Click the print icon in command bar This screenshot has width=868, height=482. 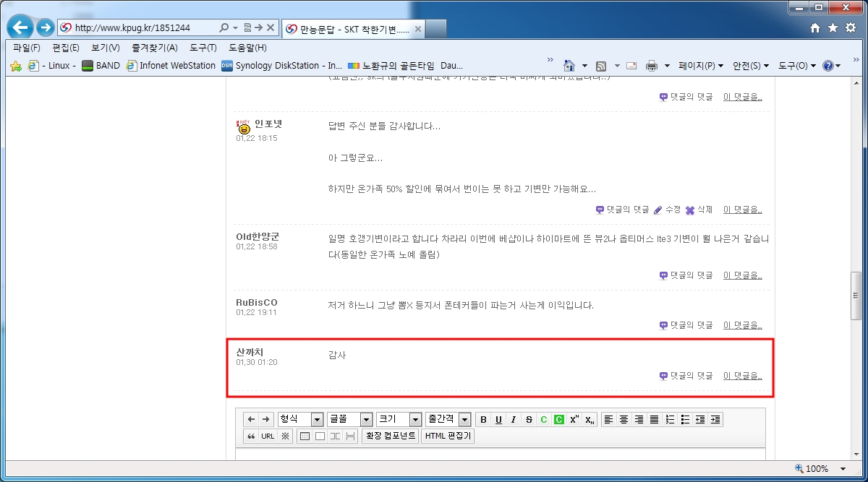[x=652, y=66]
